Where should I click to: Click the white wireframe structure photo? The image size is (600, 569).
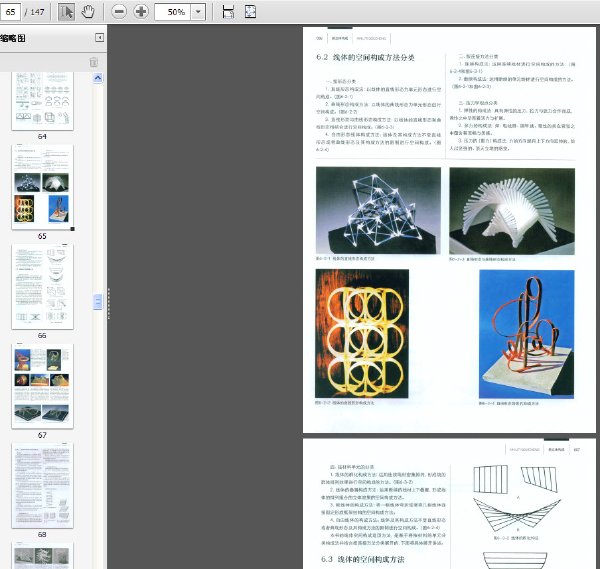[378, 210]
